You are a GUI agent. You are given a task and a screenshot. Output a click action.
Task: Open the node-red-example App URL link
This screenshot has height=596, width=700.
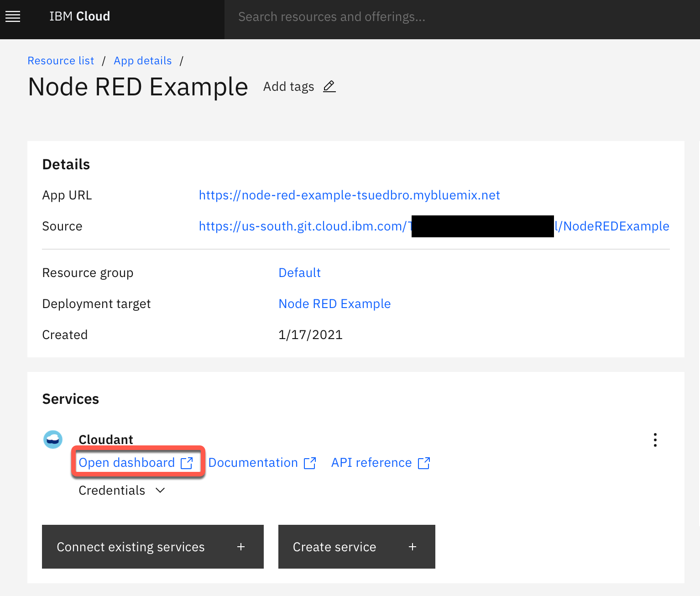(350, 195)
